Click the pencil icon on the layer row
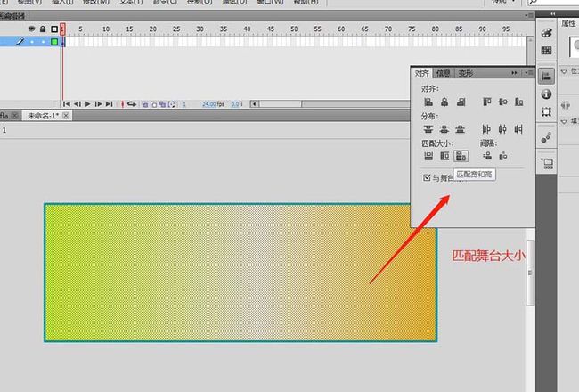The height and width of the screenshot is (392, 579). click(20, 41)
